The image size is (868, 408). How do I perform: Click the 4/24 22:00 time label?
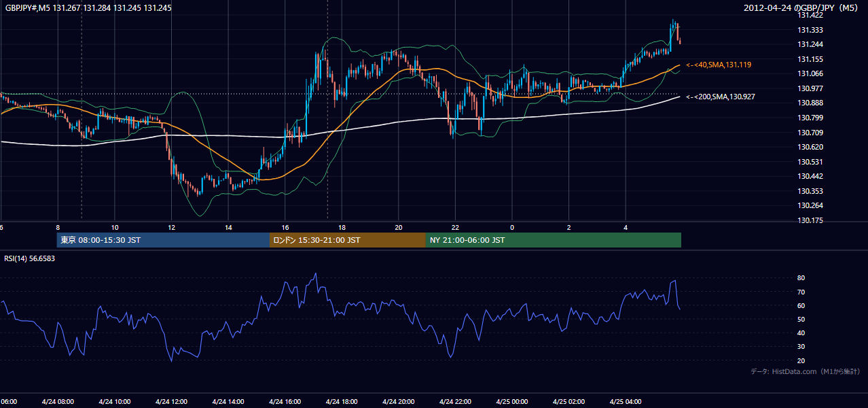click(x=454, y=402)
